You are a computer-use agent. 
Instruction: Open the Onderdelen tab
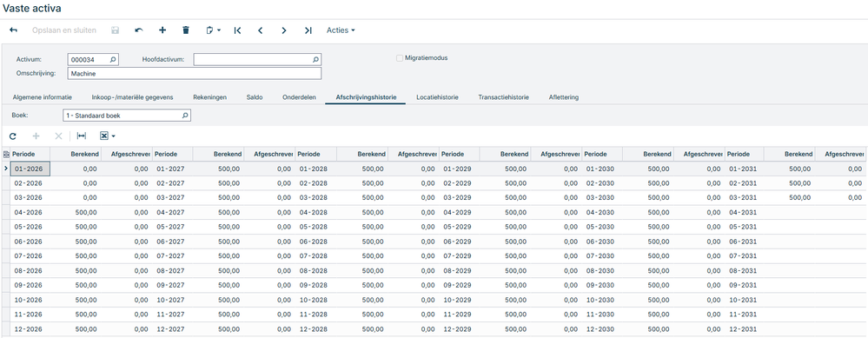tap(299, 97)
